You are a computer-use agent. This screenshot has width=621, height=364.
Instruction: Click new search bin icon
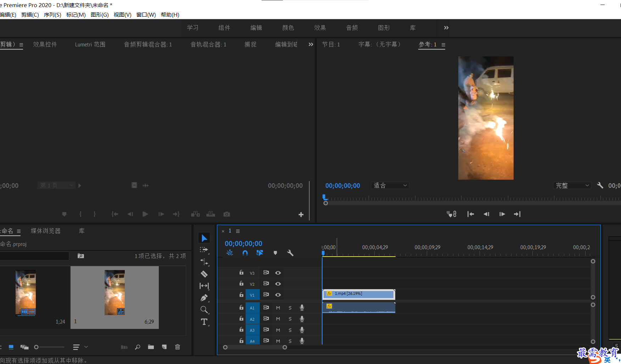coord(81,256)
